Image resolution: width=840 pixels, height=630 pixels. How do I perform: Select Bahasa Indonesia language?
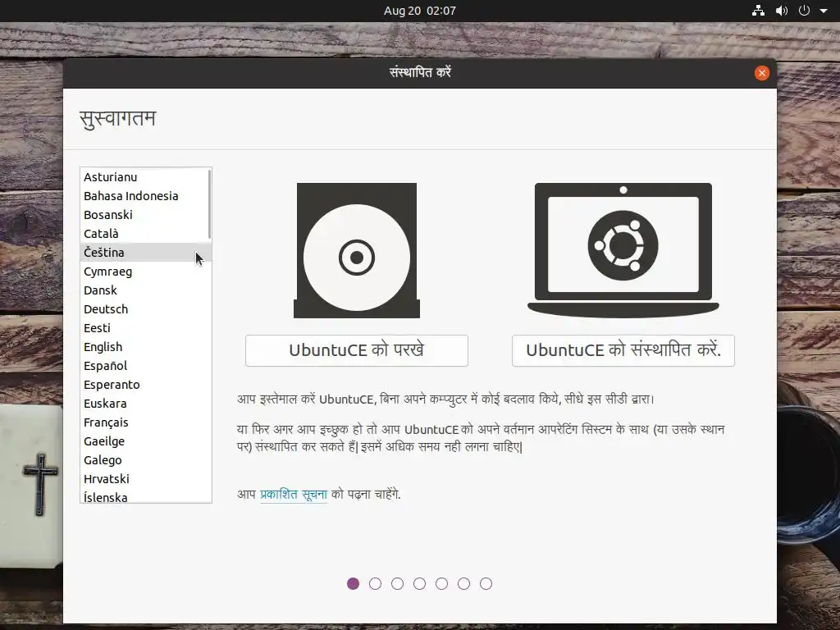point(146,196)
